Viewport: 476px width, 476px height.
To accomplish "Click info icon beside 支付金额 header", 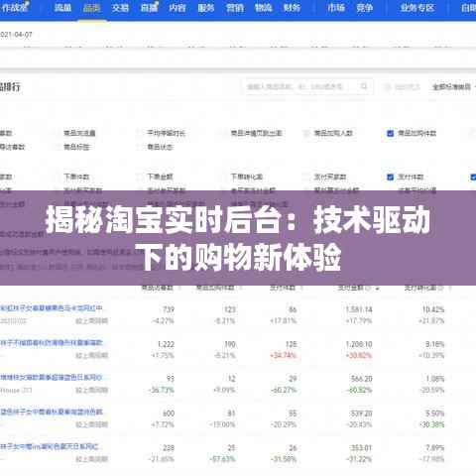I will (x=368, y=289).
